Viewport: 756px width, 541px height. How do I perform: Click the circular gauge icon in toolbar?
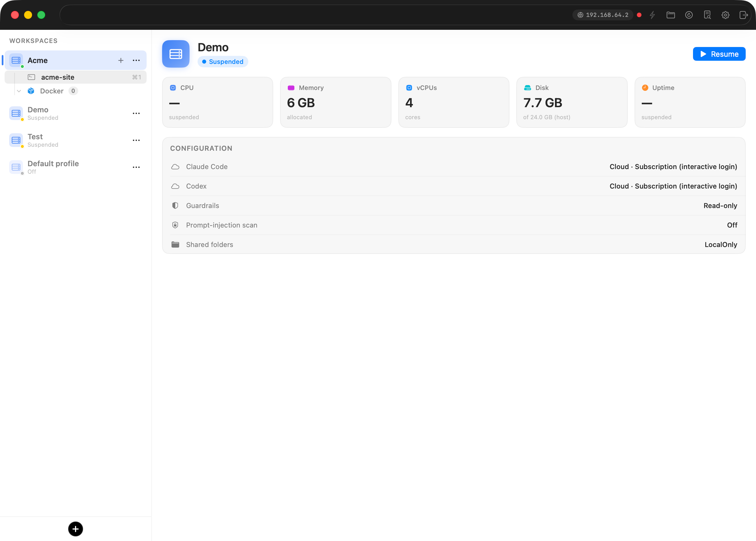click(689, 15)
